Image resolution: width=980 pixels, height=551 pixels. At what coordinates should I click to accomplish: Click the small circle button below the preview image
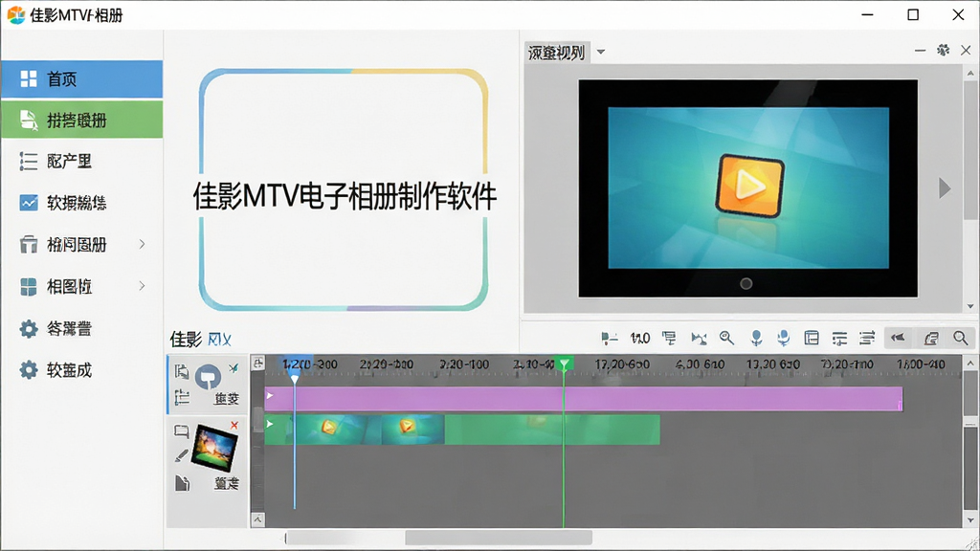tap(746, 283)
